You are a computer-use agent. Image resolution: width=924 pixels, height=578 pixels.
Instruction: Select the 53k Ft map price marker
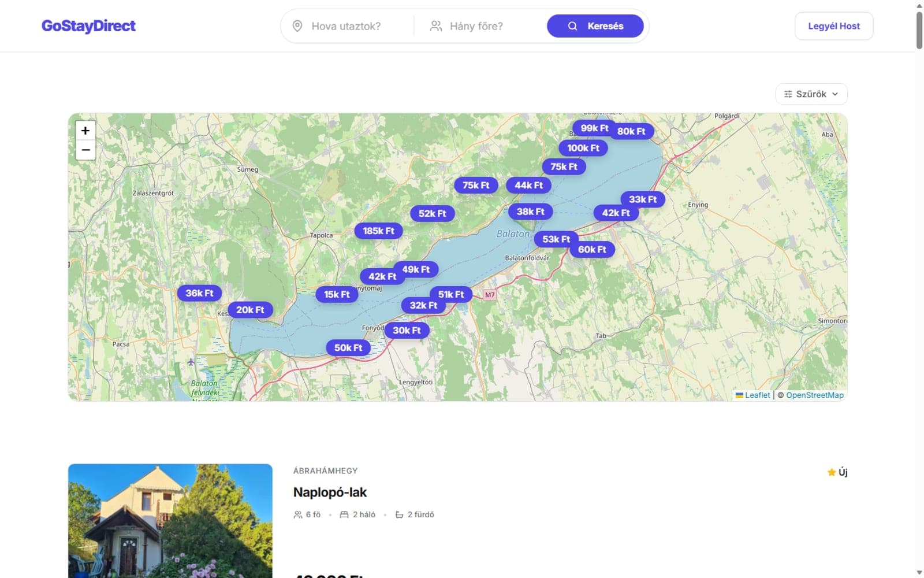pos(556,239)
